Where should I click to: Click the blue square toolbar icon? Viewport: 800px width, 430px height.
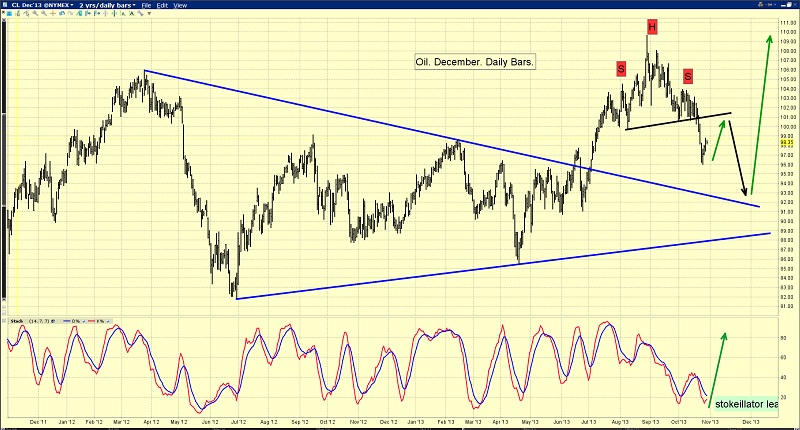tap(9, 14)
